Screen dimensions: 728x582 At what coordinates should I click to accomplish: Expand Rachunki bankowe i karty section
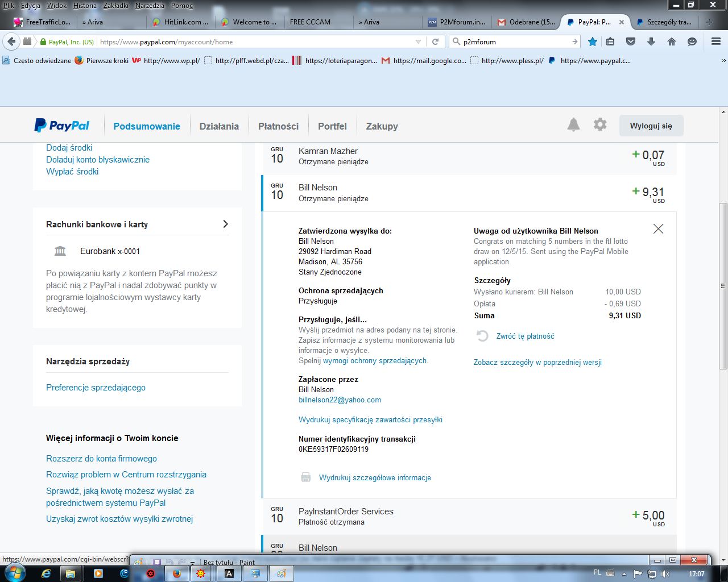pos(225,224)
